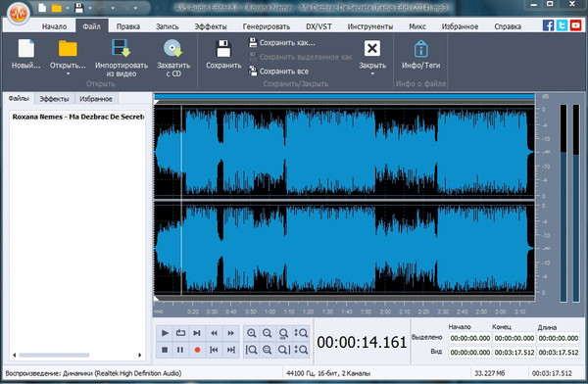Click the fast-forward double-arrow button
This screenshot has height=384, width=588.
pyautogui.click(x=230, y=333)
